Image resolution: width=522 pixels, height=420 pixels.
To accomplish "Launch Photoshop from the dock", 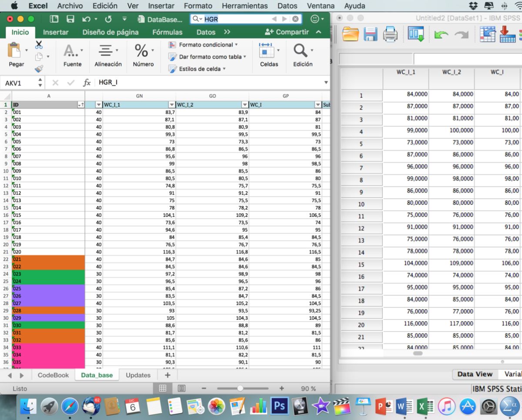I will [x=279, y=406].
